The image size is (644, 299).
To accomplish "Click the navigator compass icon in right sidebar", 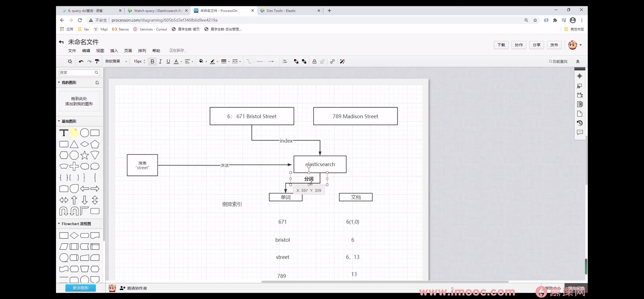I will (580, 76).
